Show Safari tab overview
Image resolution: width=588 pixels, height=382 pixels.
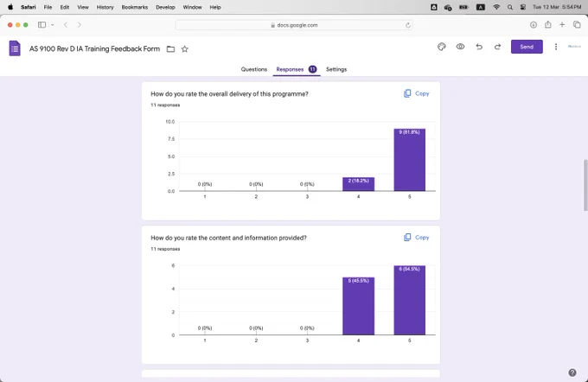point(577,25)
